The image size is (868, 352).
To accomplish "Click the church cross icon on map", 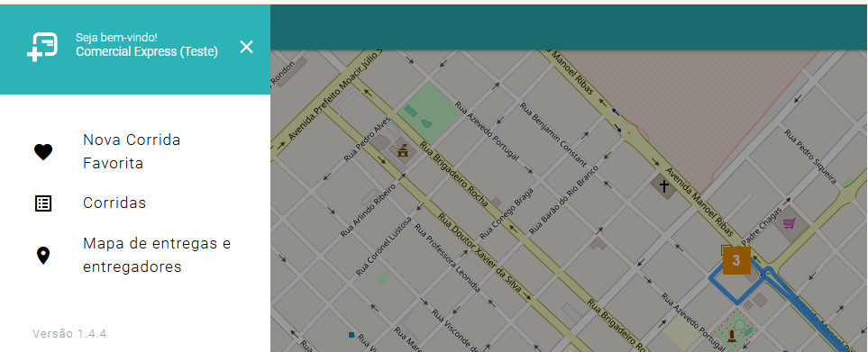I will (663, 186).
